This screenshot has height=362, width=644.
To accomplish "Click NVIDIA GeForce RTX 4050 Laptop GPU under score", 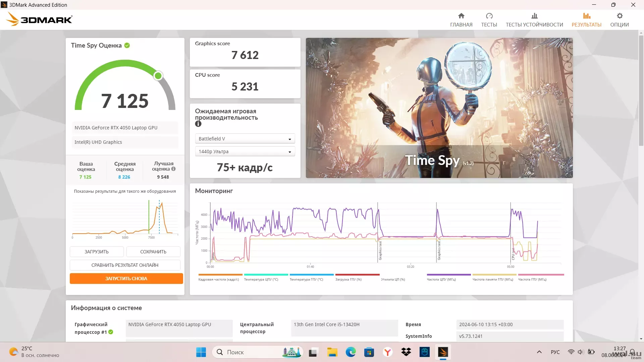I will (x=125, y=128).
